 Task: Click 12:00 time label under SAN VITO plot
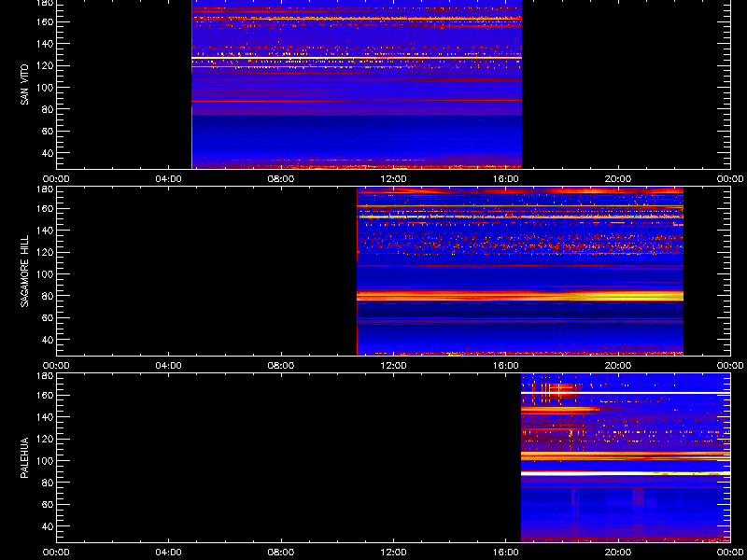click(393, 179)
